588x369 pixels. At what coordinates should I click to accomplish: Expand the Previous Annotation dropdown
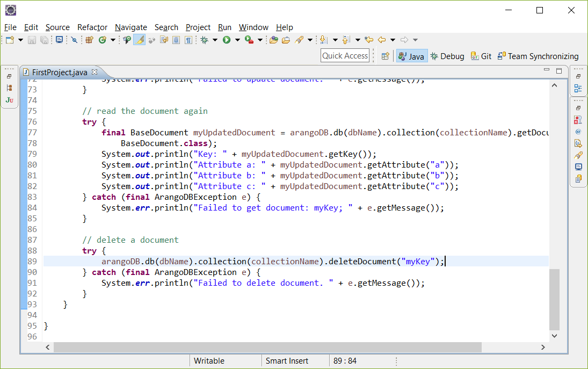[x=358, y=40]
